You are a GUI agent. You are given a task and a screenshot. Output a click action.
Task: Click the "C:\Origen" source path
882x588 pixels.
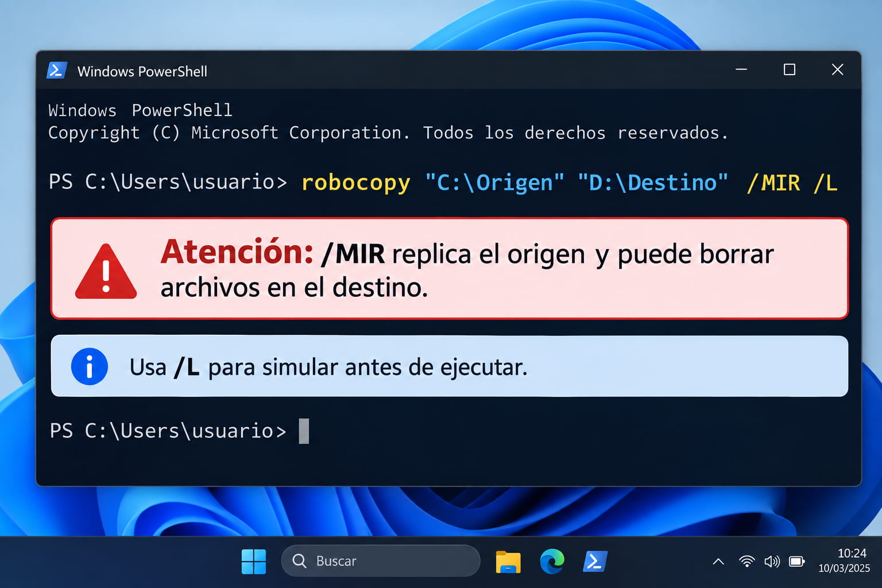(x=494, y=183)
